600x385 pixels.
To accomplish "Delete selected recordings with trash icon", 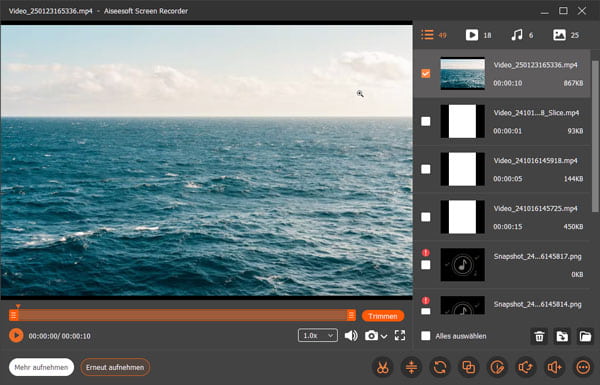I will (x=539, y=336).
